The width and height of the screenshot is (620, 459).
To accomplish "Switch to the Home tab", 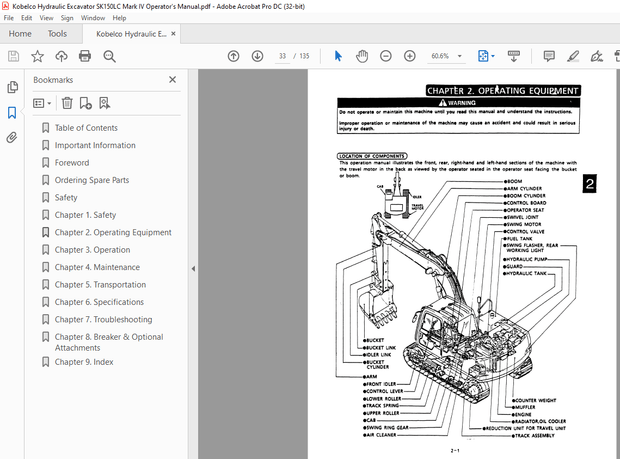I will pos(20,34).
